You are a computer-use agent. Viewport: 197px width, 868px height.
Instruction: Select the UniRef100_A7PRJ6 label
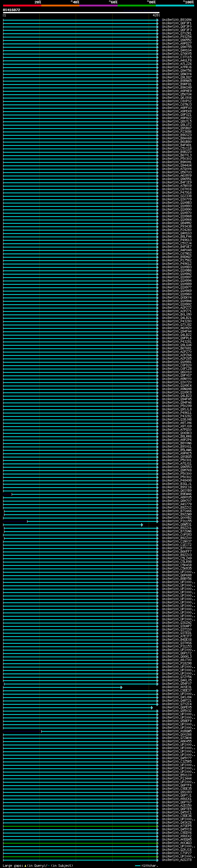(x=176, y=67)
